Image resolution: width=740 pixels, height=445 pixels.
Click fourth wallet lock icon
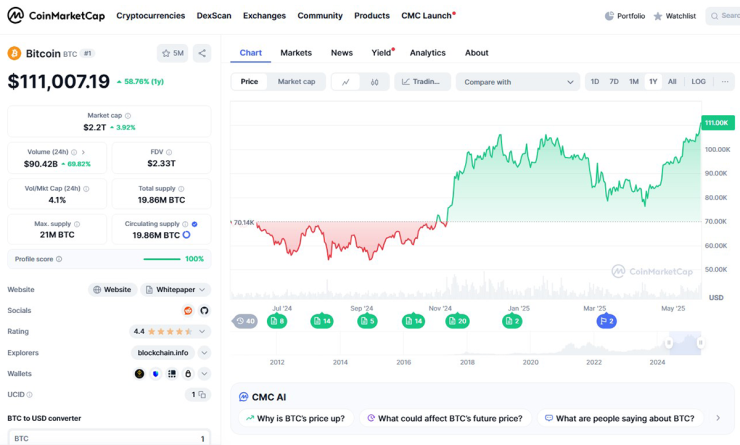coord(188,374)
